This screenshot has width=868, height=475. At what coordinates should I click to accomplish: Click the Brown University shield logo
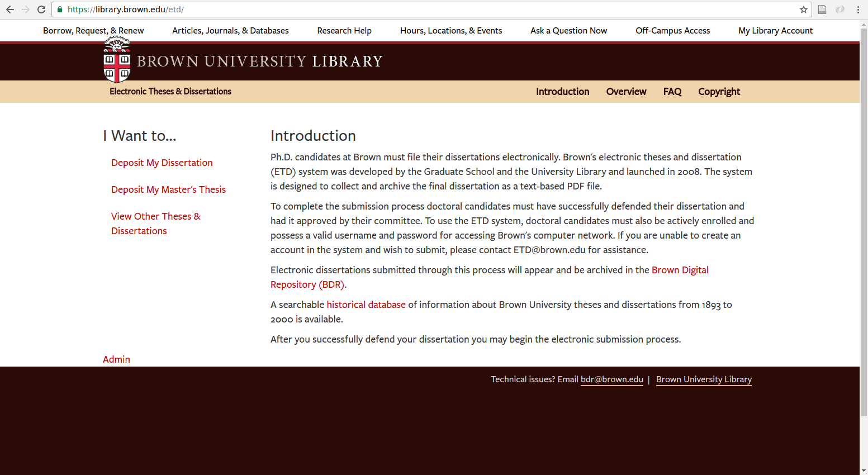(117, 60)
